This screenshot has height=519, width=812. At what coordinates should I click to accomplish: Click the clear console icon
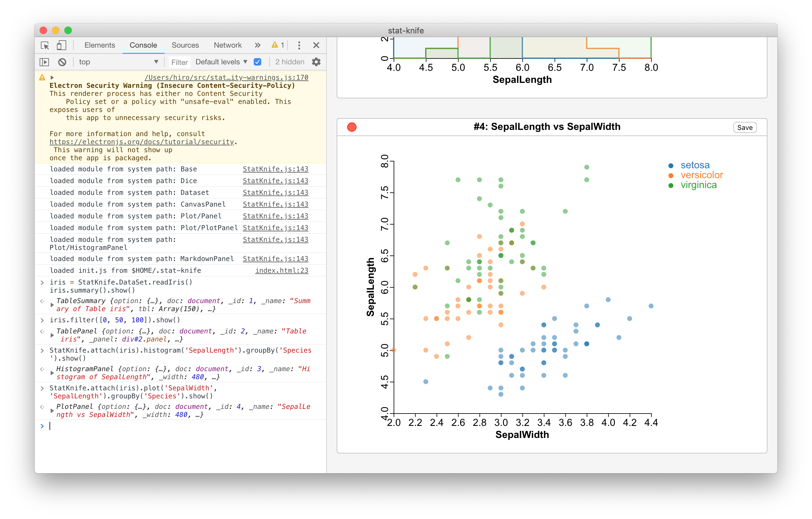coord(62,62)
